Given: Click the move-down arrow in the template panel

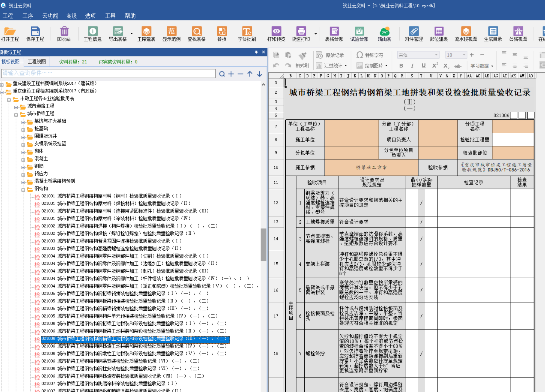Looking at the screenshot, I should (x=260, y=74).
